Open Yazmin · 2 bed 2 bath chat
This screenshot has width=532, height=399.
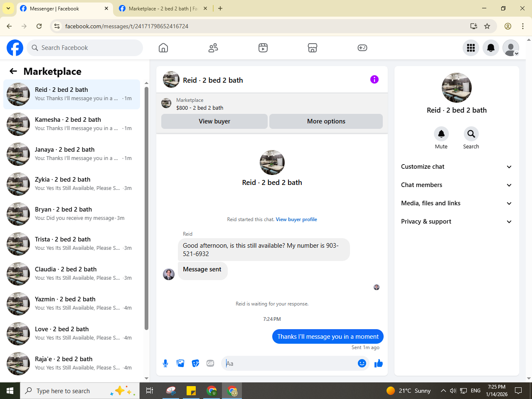[x=72, y=304]
